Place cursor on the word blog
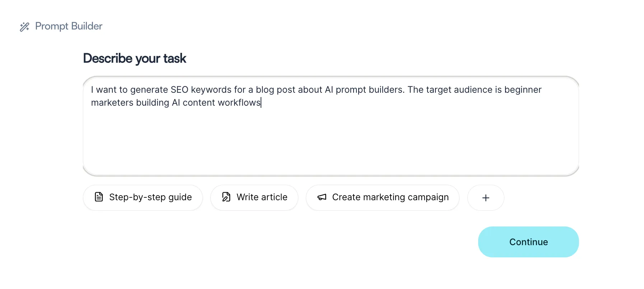This screenshot has width=644, height=289. coord(265,90)
